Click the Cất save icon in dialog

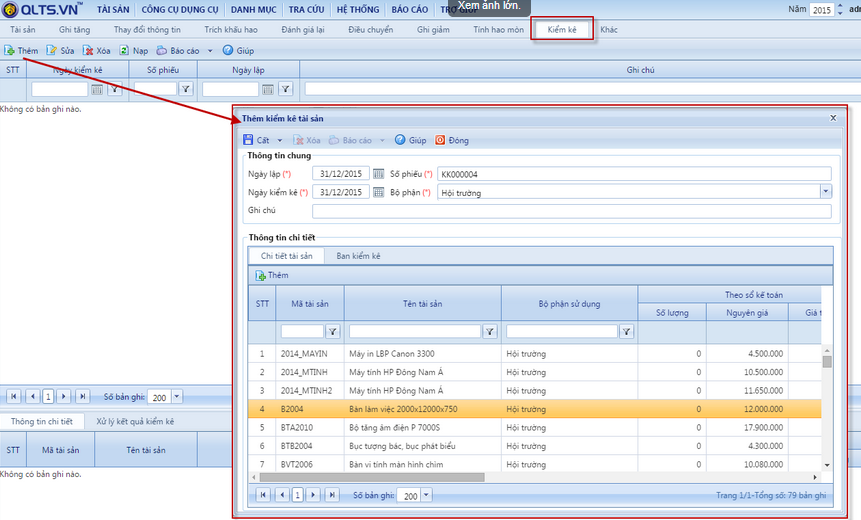pyautogui.click(x=248, y=140)
